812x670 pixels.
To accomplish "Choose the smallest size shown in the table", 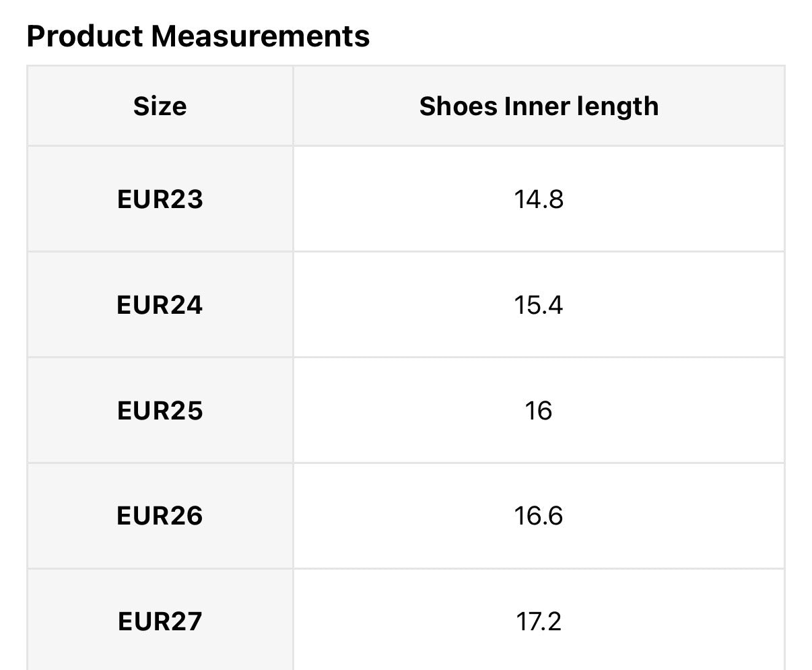I will tap(160, 199).
